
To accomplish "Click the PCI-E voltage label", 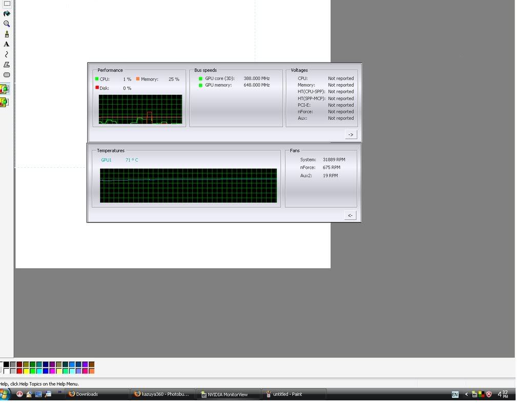I will pyautogui.click(x=304, y=105).
